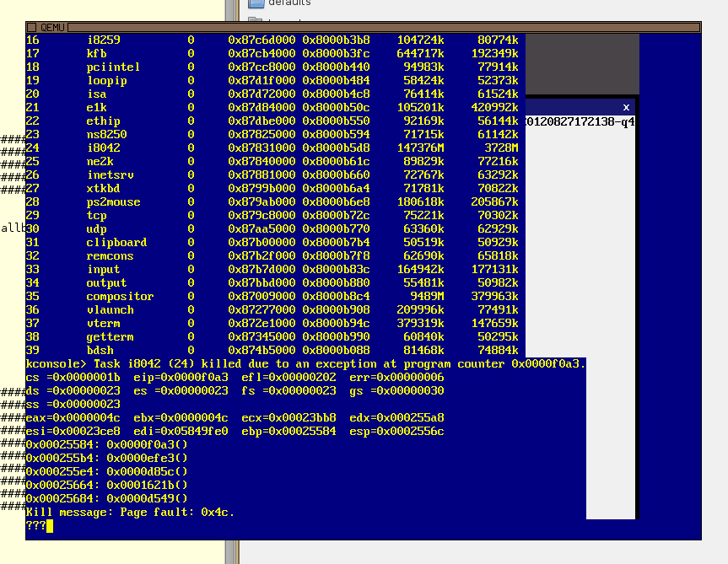The width and height of the screenshot is (728, 564).
Task: Click the QEMU title bar text
Action: tap(52, 27)
